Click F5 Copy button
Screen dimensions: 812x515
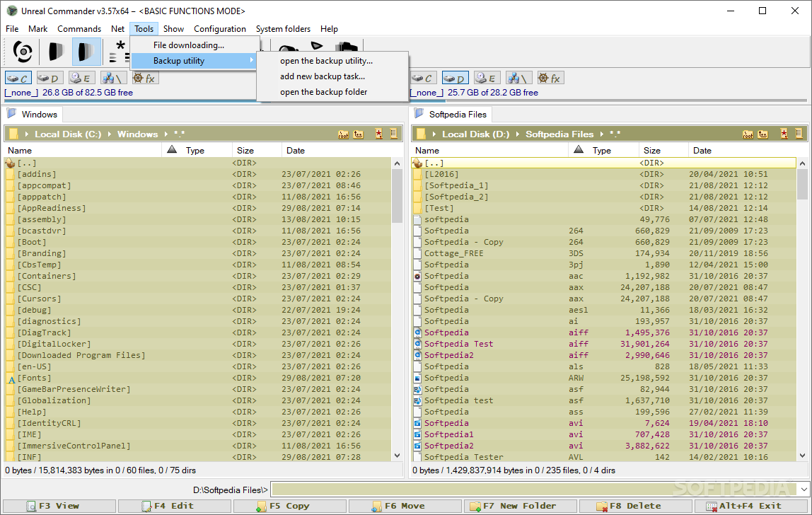click(290, 506)
